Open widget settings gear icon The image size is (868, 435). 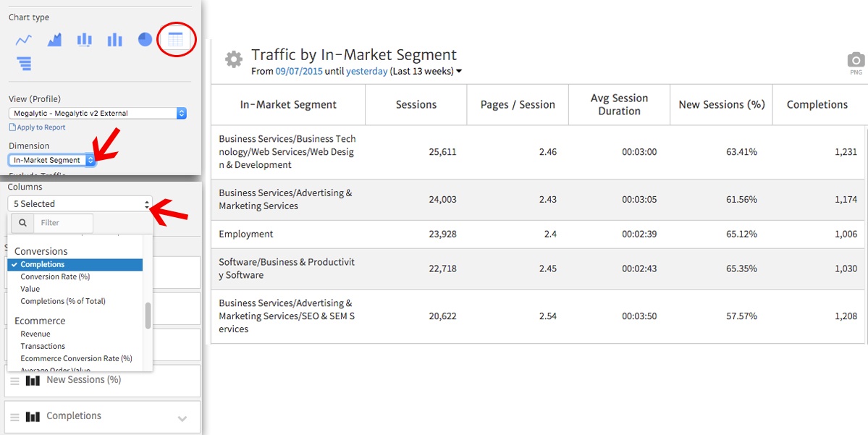coord(233,59)
